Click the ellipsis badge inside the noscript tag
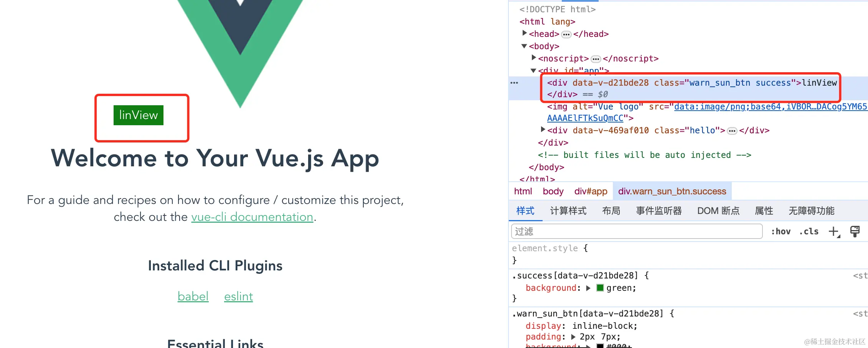 [x=596, y=59]
